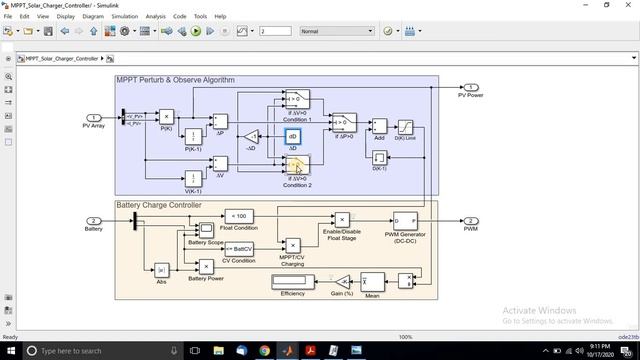The height and width of the screenshot is (360, 640).
Task: Open the Code menu
Action: click(180, 16)
